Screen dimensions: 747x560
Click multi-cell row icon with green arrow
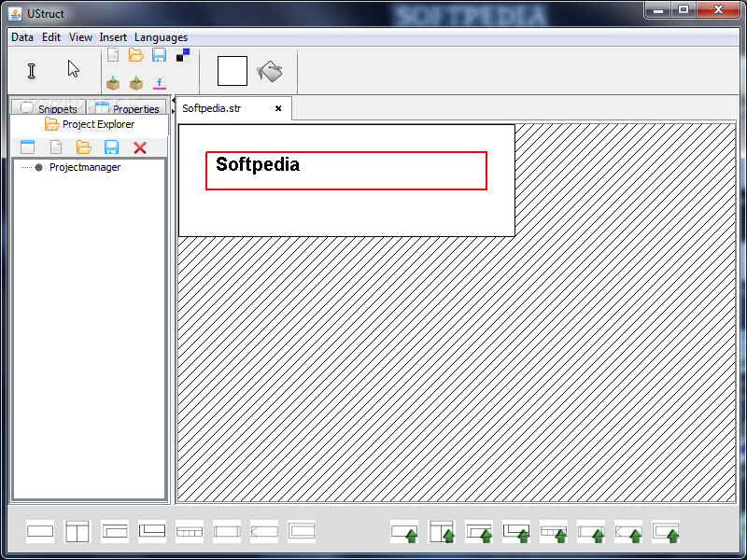point(554,531)
